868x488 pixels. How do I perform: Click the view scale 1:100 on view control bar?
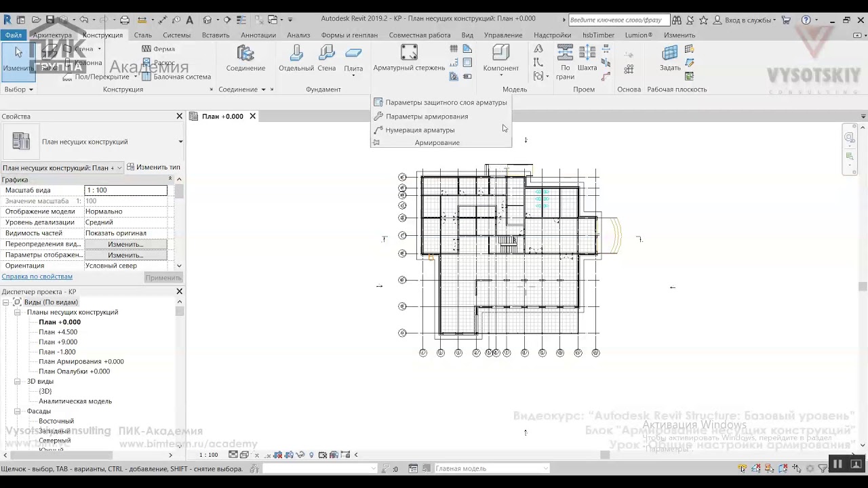[x=209, y=455]
